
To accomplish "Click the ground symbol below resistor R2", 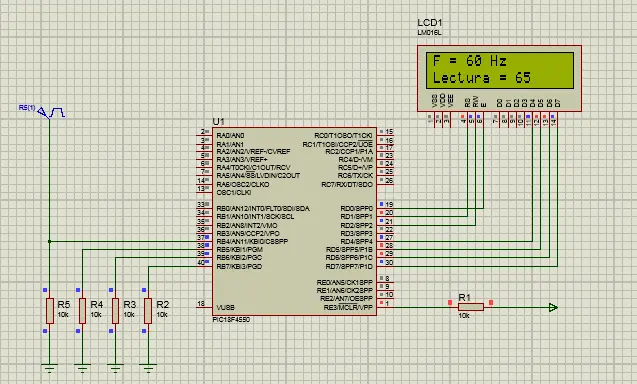I will point(148,369).
